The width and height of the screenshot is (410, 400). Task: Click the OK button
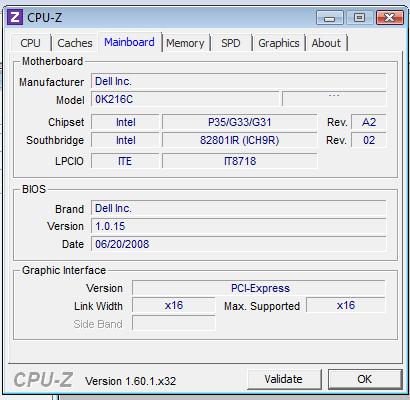click(x=365, y=379)
